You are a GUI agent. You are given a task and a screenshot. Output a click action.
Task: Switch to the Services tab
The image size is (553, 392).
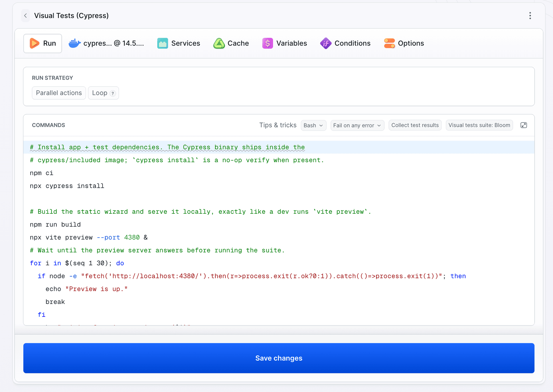pos(179,43)
